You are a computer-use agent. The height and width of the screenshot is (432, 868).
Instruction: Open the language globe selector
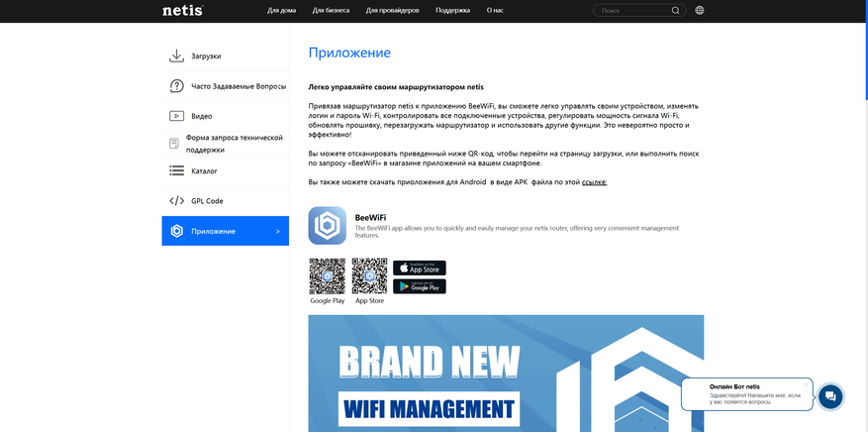(700, 11)
